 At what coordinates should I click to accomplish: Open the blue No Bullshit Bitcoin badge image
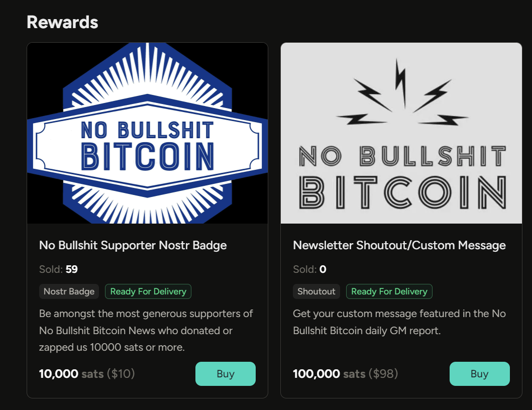(x=147, y=133)
